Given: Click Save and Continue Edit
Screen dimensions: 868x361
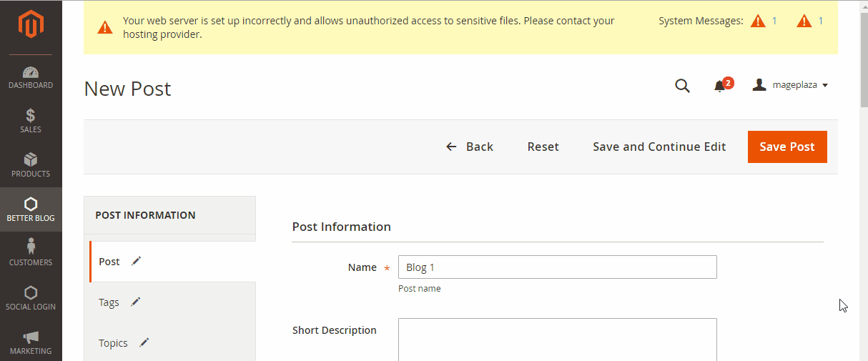Looking at the screenshot, I should (659, 147).
